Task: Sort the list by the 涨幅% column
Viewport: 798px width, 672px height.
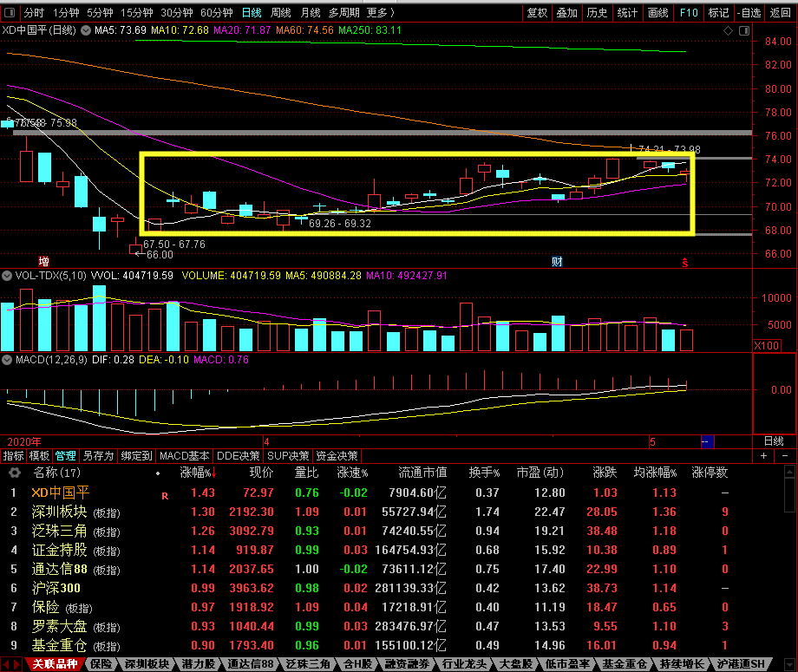Action: [199, 473]
